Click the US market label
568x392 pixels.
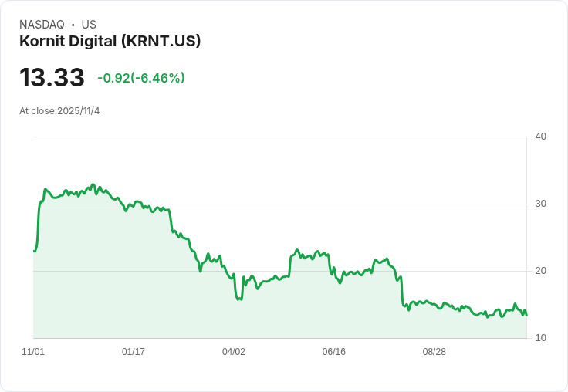89,24
